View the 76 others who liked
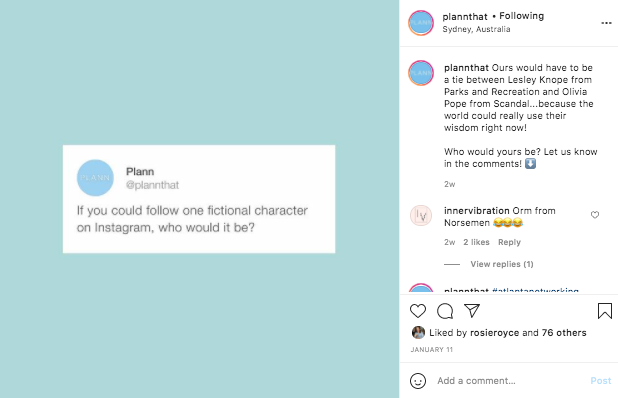Screen dimensions: 618x398 (564, 333)
